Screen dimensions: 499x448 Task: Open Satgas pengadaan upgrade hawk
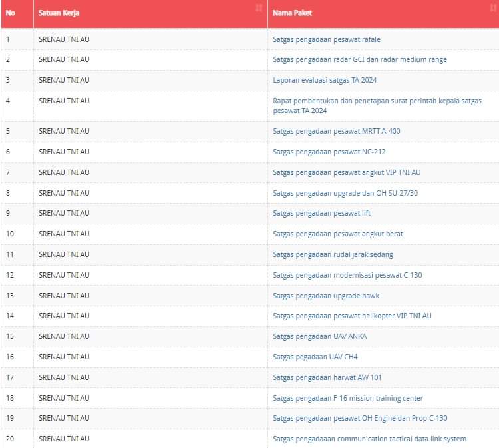(326, 296)
